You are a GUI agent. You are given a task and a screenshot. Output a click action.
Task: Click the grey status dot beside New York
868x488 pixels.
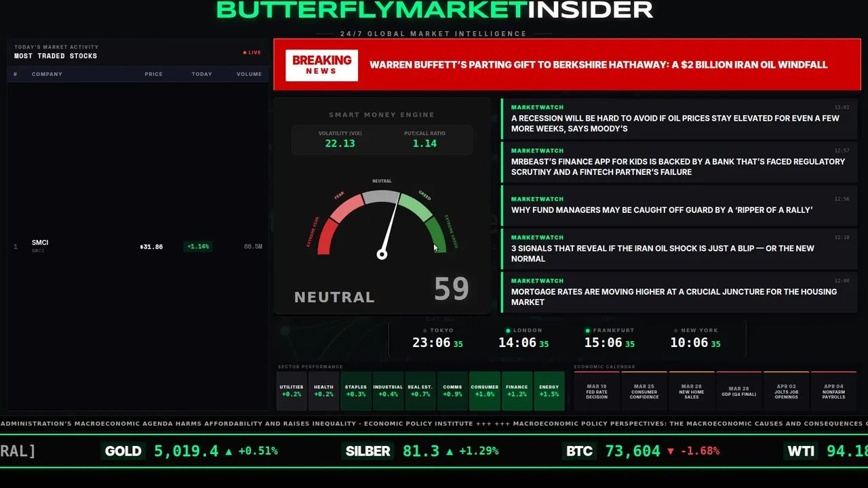[676, 331]
